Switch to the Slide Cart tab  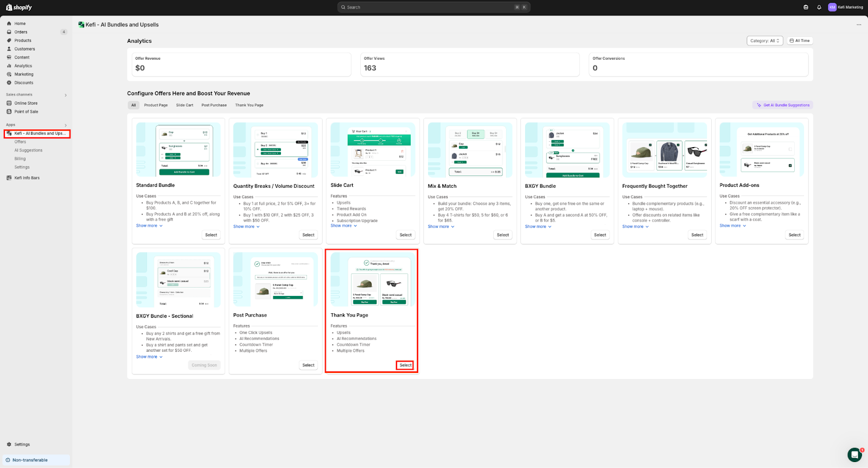[184, 105]
